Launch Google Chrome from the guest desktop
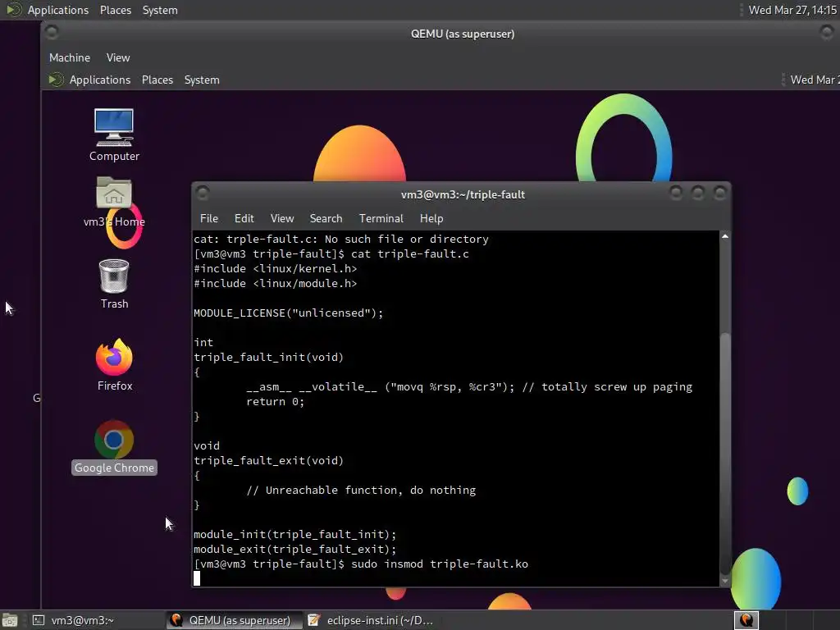The image size is (840, 630). 114,447
